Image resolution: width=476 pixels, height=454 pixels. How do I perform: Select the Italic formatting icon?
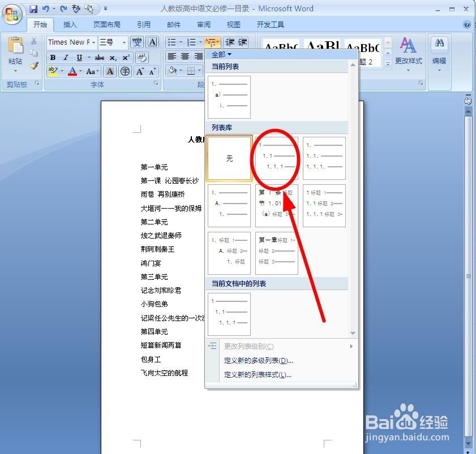pyautogui.click(x=66, y=57)
